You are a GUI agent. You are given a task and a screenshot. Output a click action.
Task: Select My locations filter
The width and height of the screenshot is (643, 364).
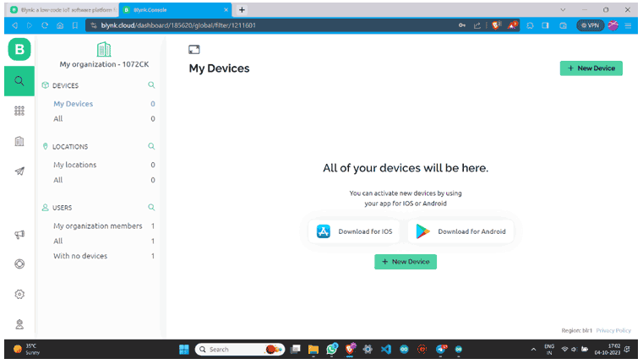(x=75, y=165)
